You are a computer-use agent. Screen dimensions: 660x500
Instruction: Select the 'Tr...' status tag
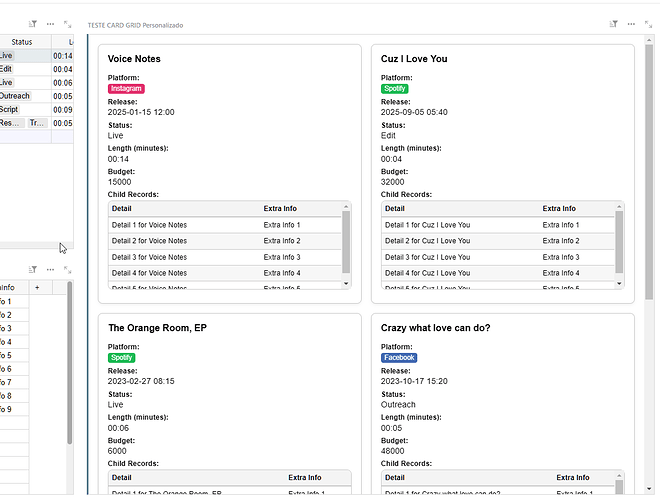(x=37, y=123)
